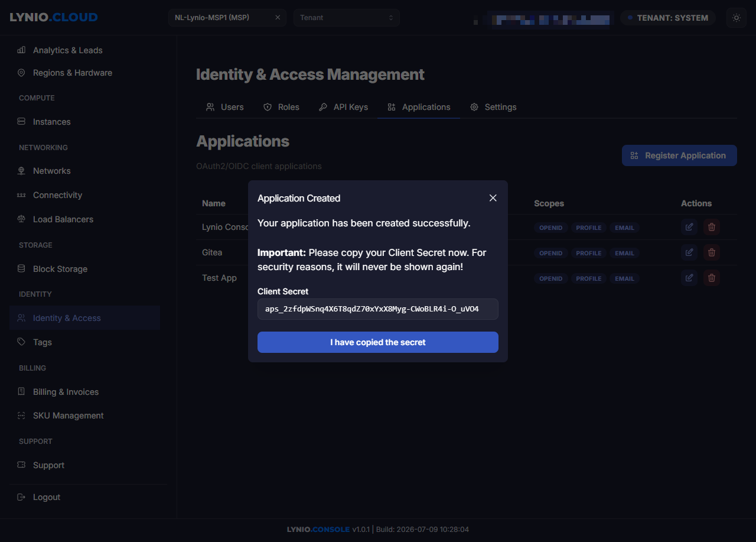Click the TENANT: SYSTEM badge
This screenshot has width=756, height=542.
pos(668,18)
